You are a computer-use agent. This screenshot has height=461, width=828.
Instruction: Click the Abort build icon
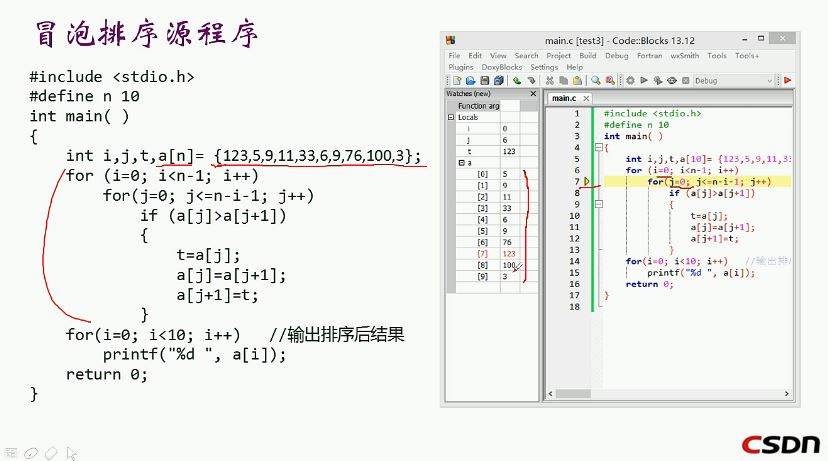(685, 81)
